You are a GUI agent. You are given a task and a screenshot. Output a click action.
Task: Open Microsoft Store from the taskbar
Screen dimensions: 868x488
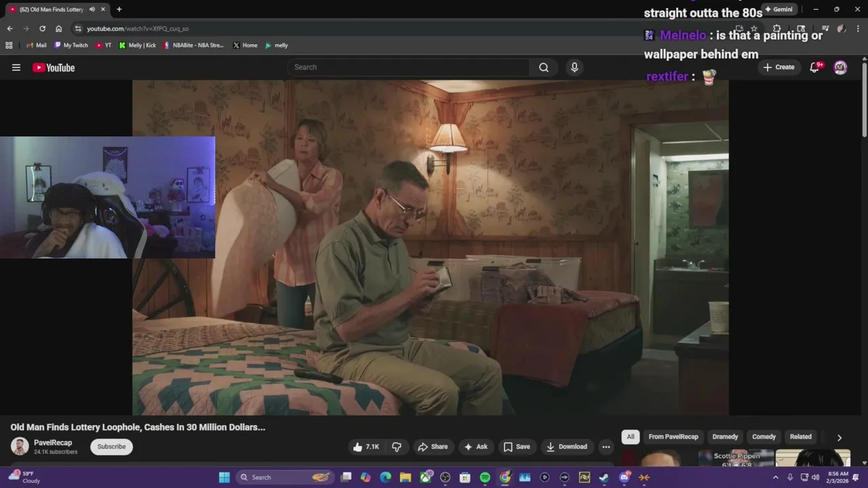tap(465, 477)
